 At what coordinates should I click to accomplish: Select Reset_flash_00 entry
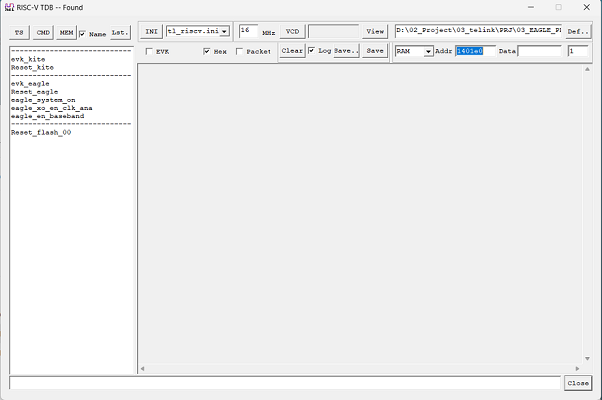[x=41, y=132]
